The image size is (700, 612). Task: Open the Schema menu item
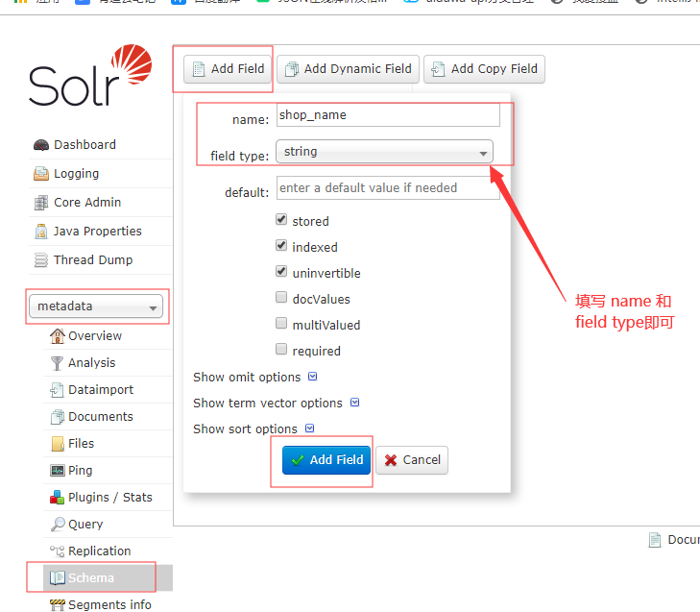[90, 578]
